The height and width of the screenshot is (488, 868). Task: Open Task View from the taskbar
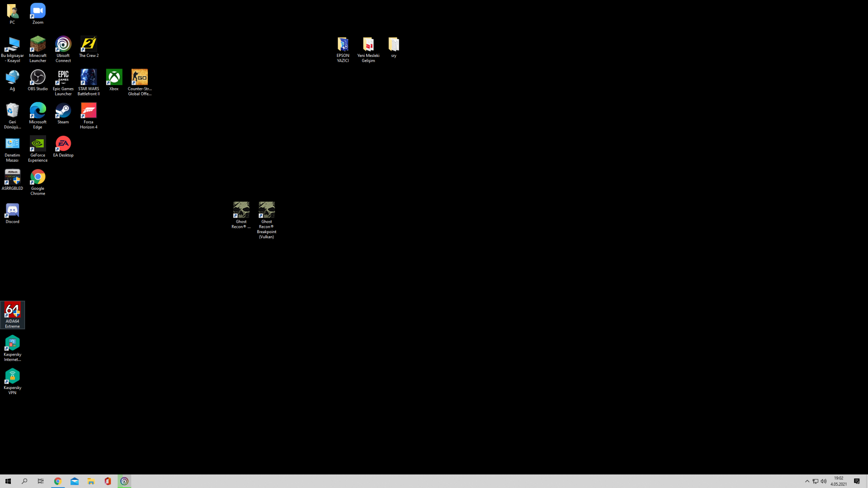click(41, 481)
